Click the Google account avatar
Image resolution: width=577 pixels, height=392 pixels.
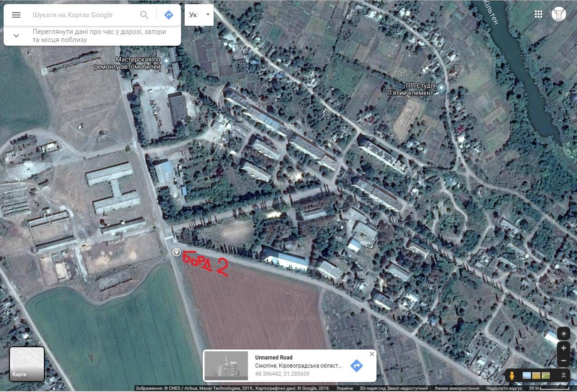pos(559,14)
